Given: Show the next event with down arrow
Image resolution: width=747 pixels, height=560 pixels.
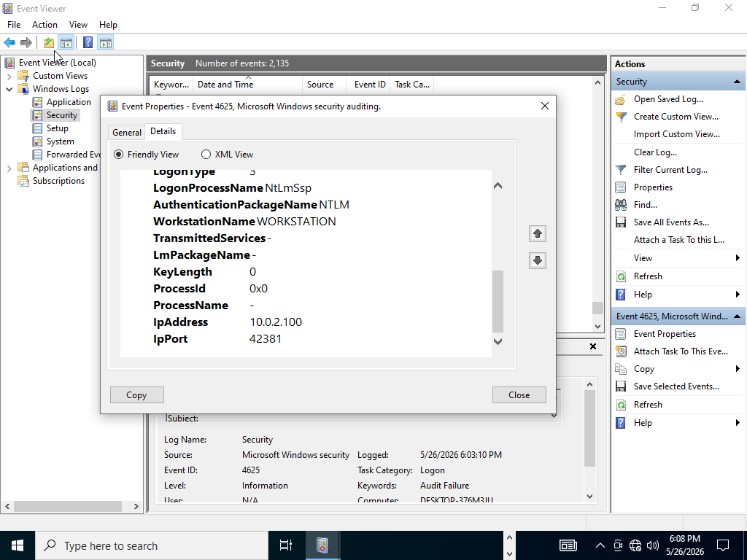Looking at the screenshot, I should coord(538,260).
